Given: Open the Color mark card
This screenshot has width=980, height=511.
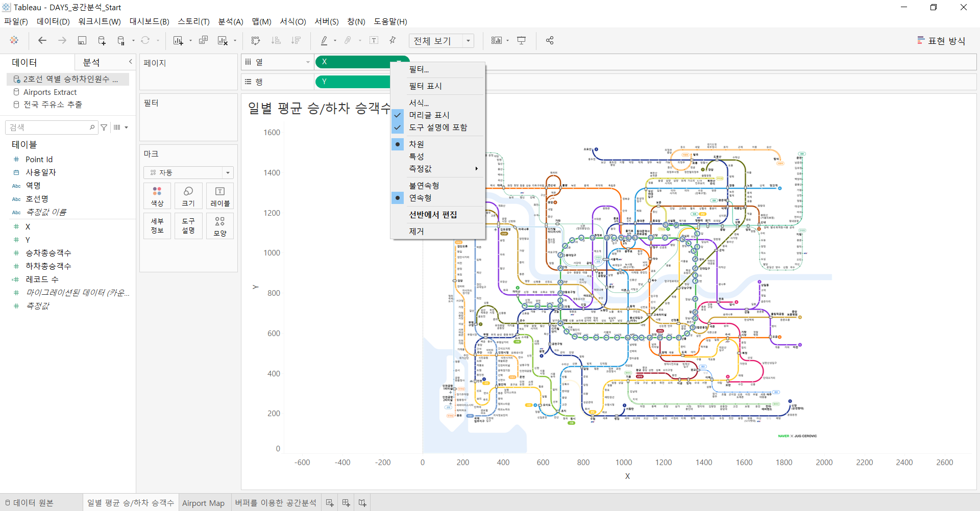Looking at the screenshot, I should pos(157,196).
